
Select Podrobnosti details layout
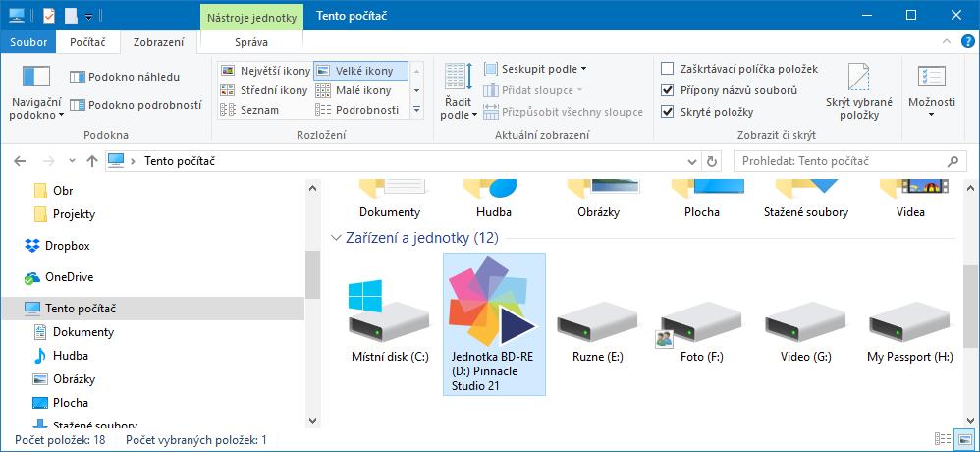tap(357, 110)
